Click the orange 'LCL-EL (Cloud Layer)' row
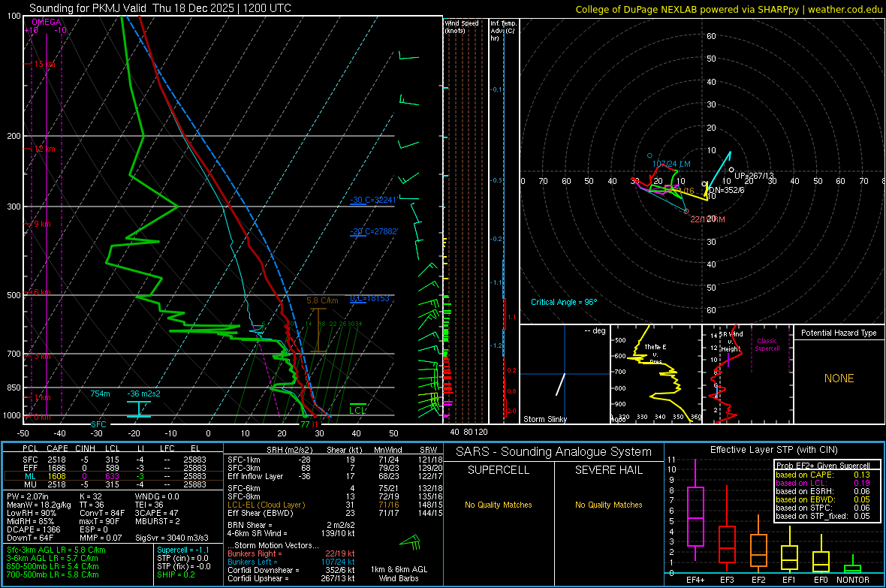The height and width of the screenshot is (588, 886). coord(336,505)
